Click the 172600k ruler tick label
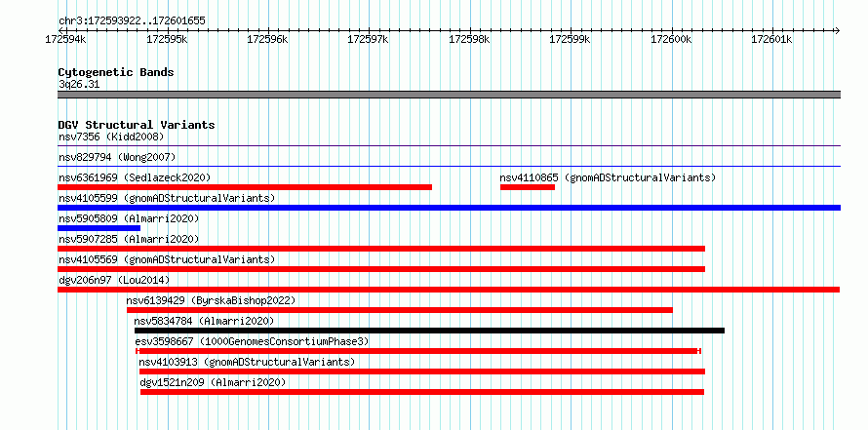The image size is (868, 430). (x=671, y=40)
